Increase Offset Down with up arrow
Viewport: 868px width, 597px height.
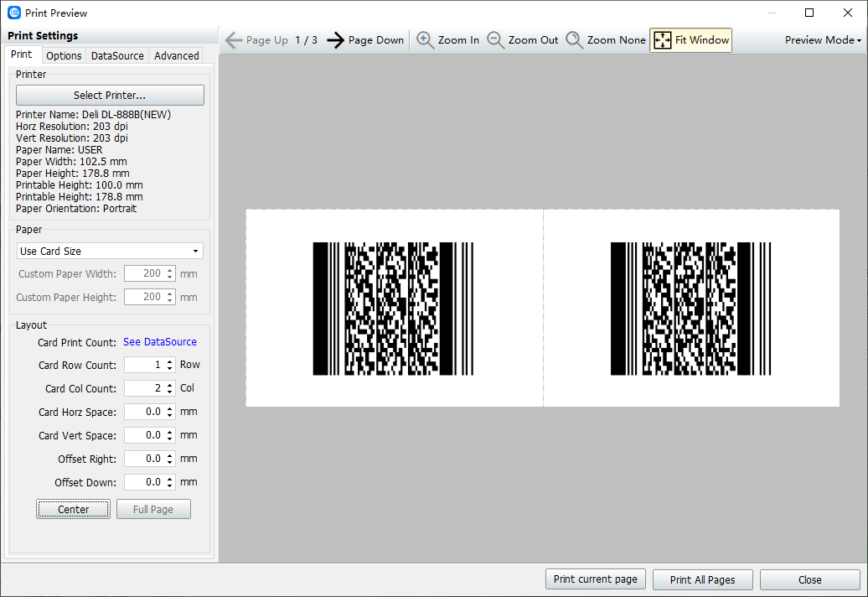[169, 479]
